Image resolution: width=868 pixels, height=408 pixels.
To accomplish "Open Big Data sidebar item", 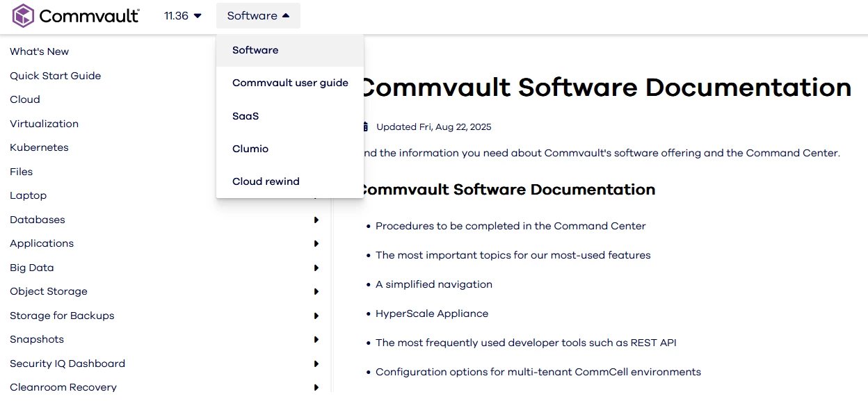I will [x=32, y=268].
